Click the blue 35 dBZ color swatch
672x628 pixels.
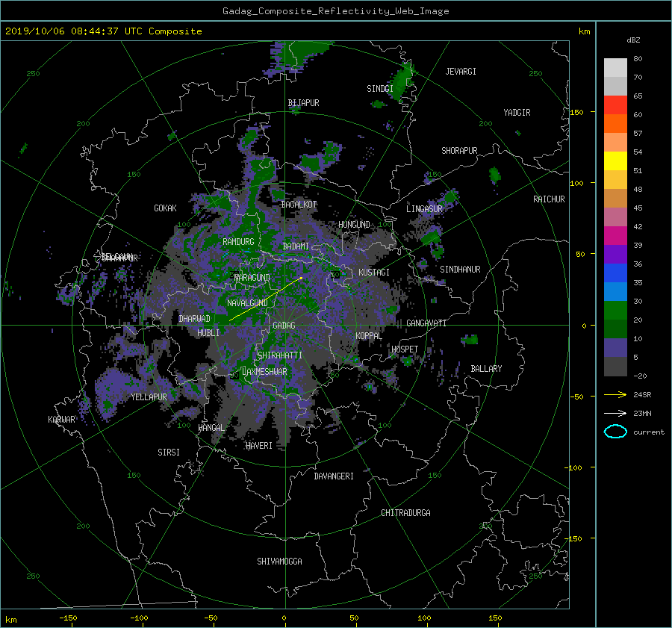[615, 273]
